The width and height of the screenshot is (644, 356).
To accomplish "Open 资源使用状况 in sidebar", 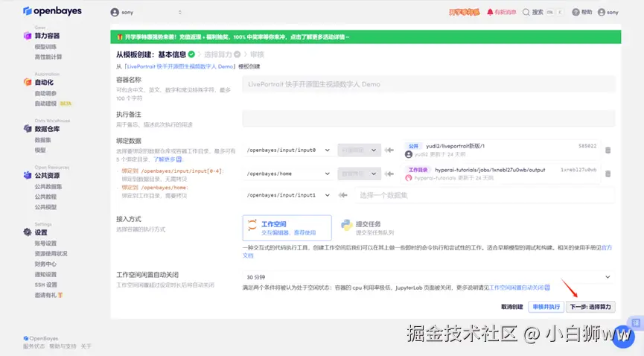I will click(x=51, y=254).
